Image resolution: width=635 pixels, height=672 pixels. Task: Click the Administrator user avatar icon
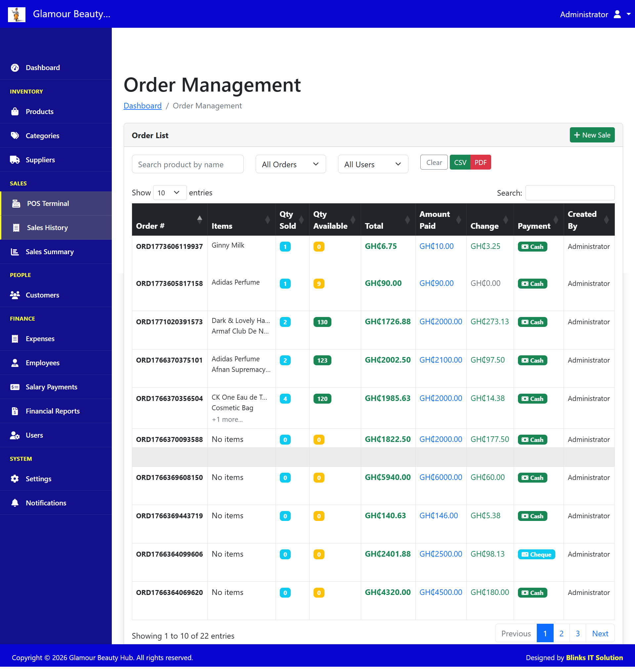pos(617,14)
